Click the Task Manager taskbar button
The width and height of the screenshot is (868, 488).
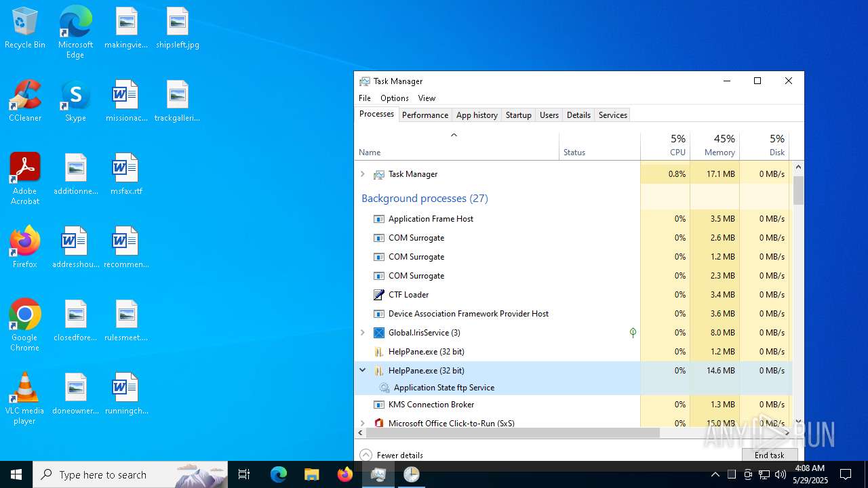(378, 474)
